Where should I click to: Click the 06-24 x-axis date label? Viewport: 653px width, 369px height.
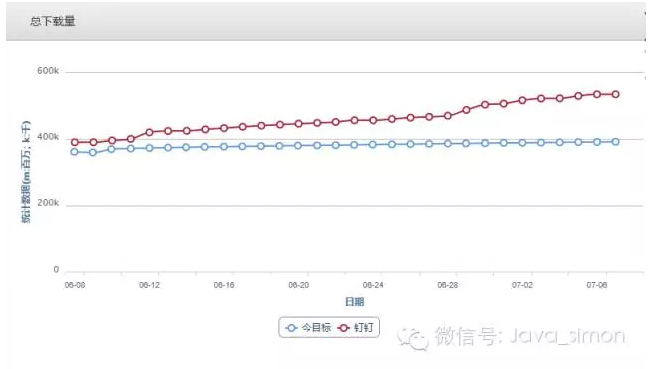click(x=373, y=285)
